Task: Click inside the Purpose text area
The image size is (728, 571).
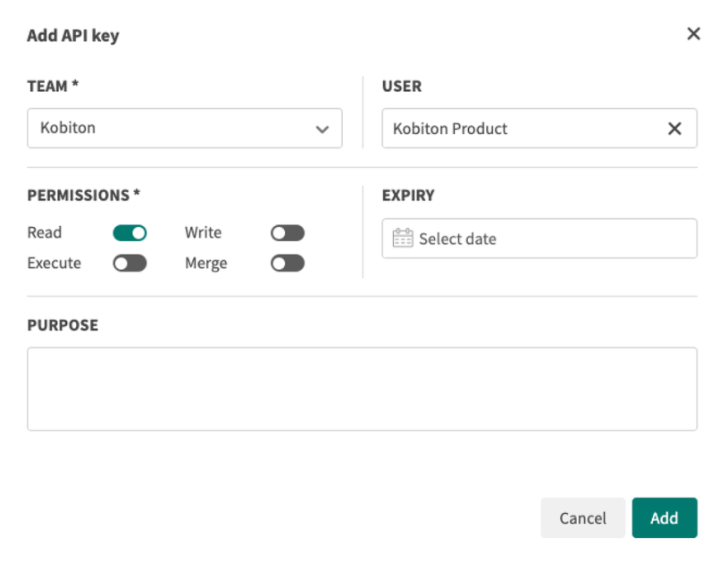Action: pos(362,389)
